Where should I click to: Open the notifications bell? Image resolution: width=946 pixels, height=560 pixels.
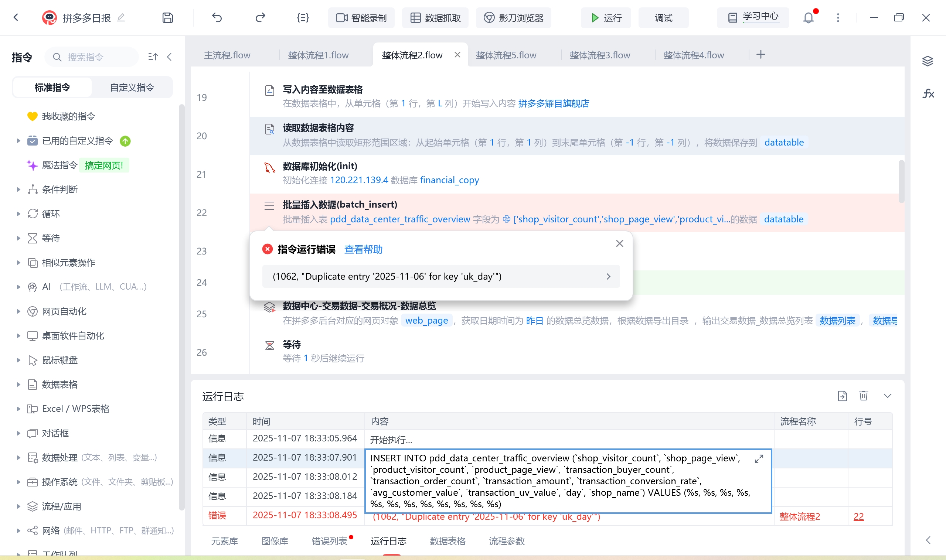coord(808,18)
